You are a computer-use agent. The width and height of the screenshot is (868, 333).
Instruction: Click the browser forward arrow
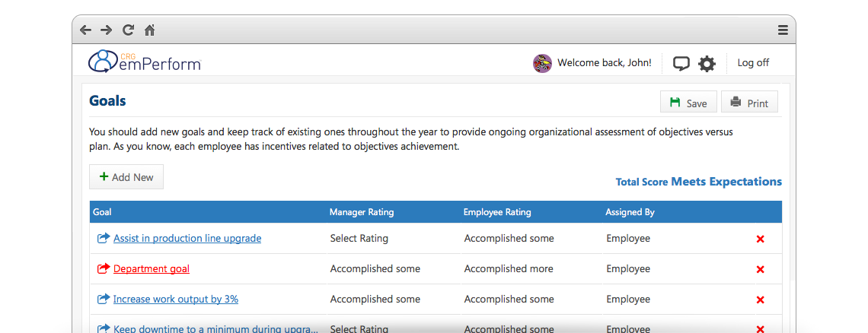[107, 30]
